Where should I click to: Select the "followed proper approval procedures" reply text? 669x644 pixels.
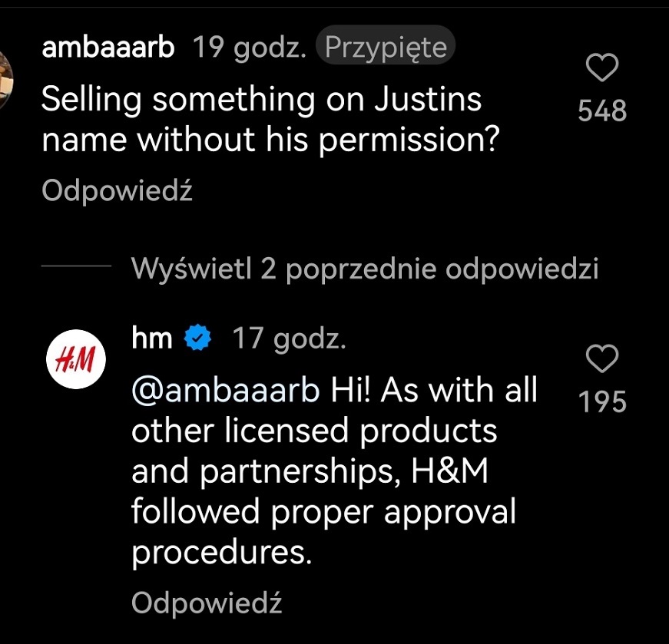(323, 512)
